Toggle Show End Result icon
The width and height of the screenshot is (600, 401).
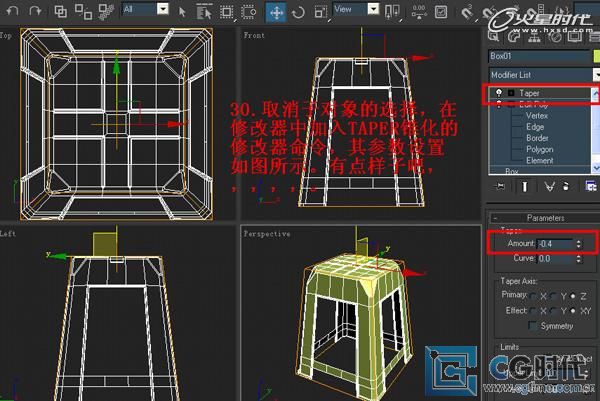click(524, 187)
